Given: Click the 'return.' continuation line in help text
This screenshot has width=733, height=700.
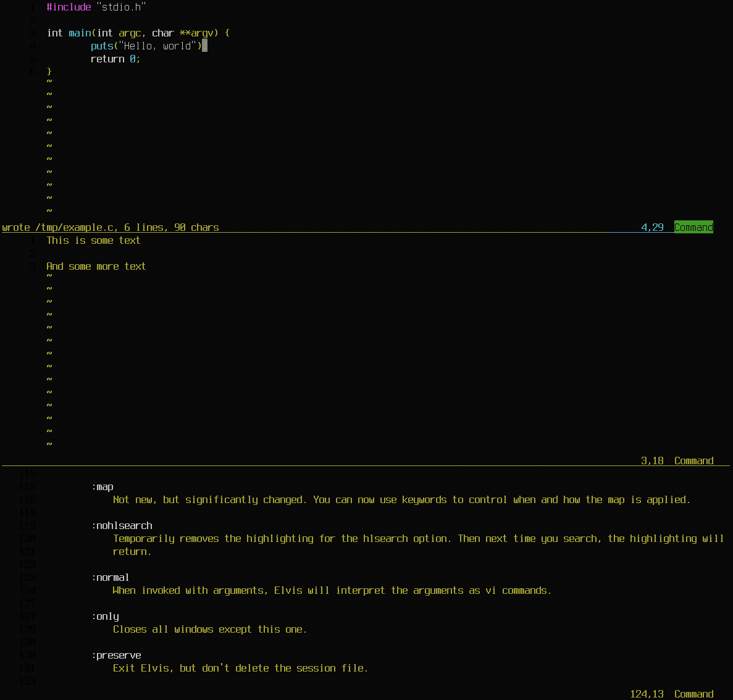Looking at the screenshot, I should click(132, 552).
